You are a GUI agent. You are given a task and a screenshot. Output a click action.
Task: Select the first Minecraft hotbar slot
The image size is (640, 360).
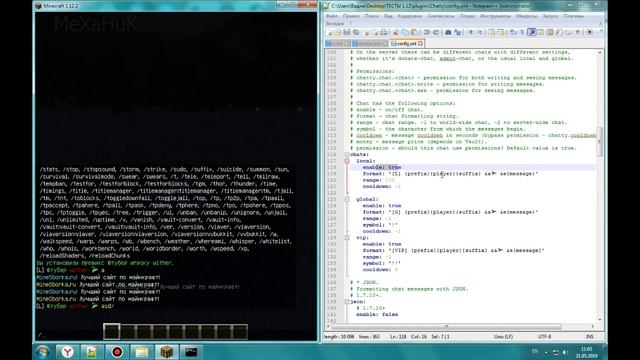tap(111, 331)
